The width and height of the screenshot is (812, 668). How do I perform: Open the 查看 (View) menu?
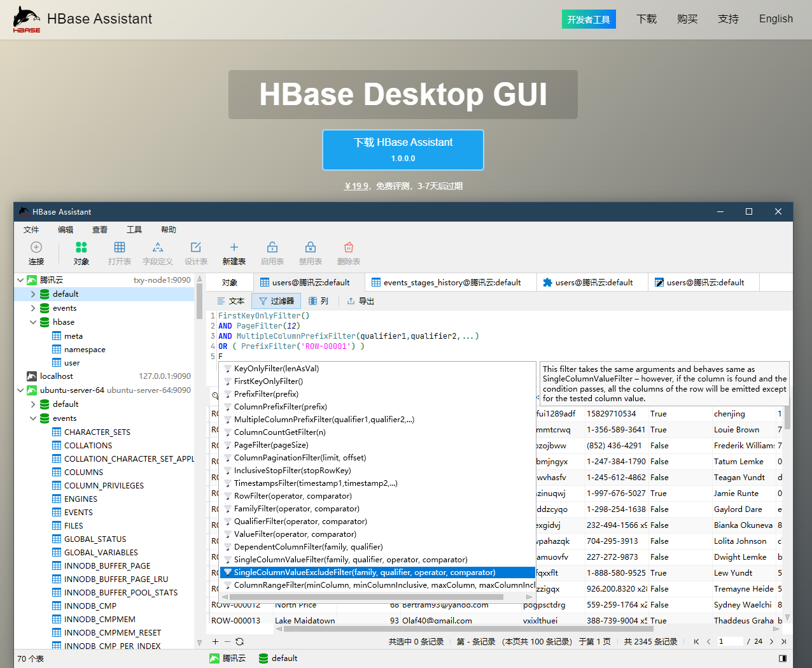100,230
